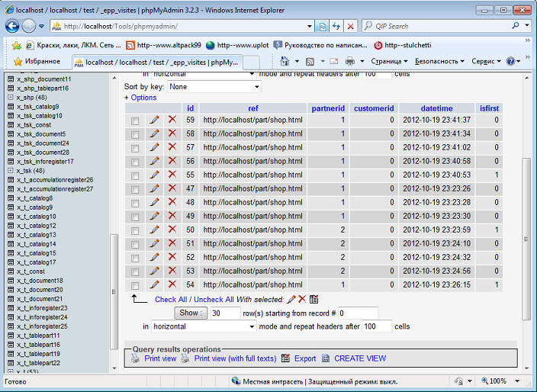537x392 pixels.
Task: Tick checkbox for row id 47
Action: (135, 189)
